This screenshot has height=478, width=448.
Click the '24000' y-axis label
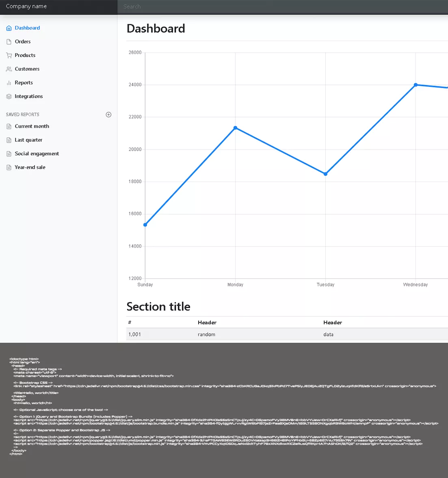point(135,85)
